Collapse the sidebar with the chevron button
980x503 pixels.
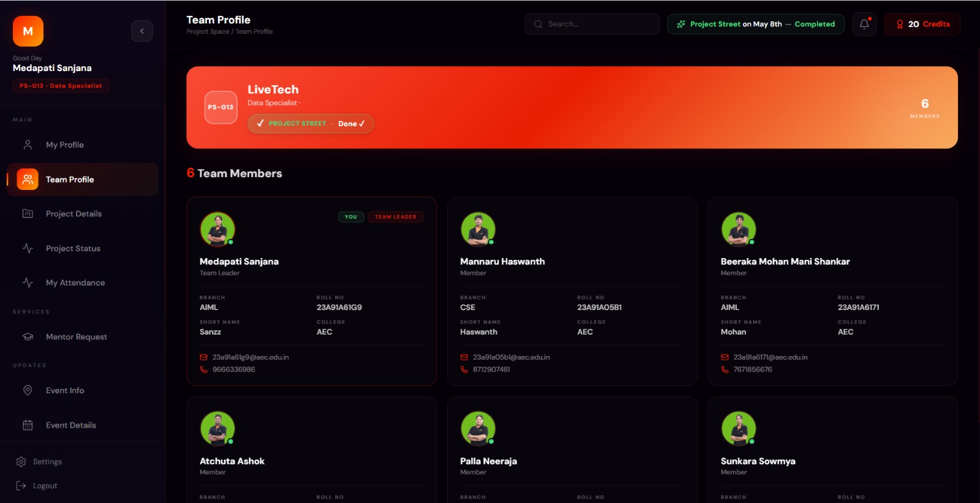[x=141, y=31]
